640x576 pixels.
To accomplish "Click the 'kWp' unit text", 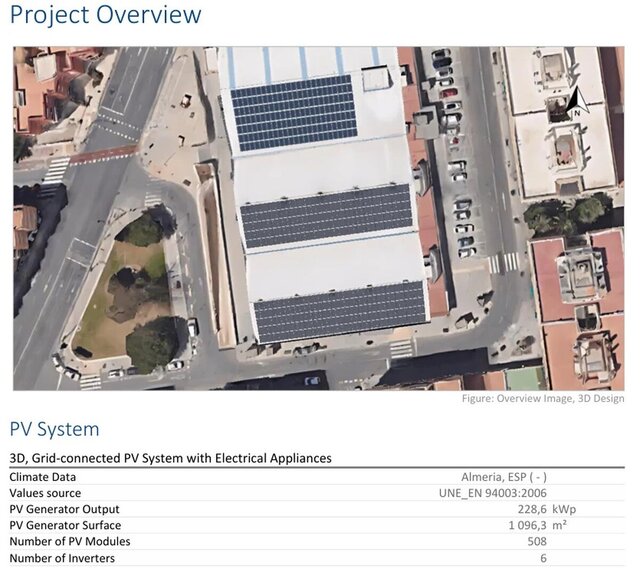I will [564, 509].
